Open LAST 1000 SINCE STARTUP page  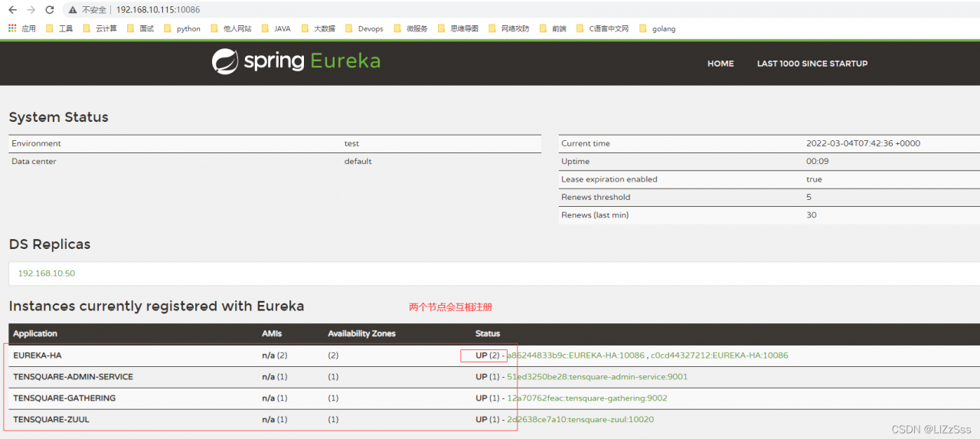coord(812,64)
